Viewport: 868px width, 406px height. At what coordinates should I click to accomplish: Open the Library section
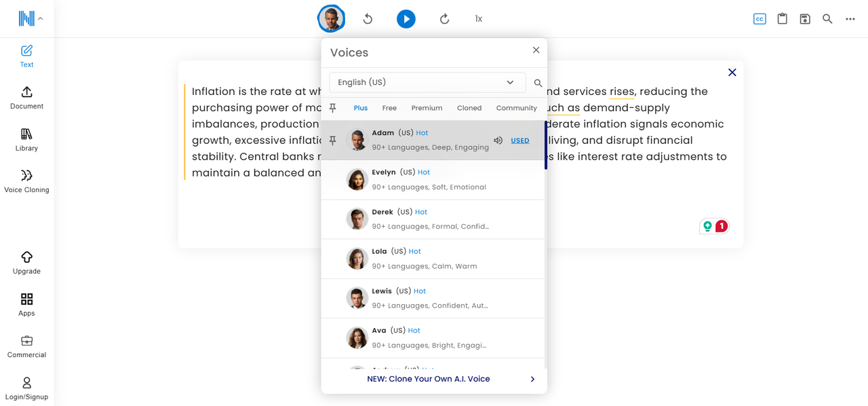[x=26, y=139]
